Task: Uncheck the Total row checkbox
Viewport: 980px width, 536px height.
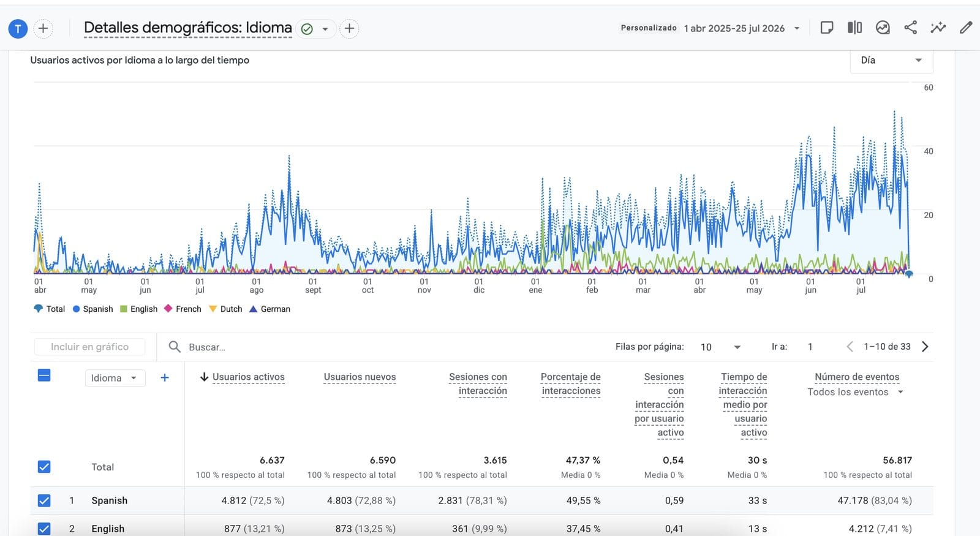Action: click(x=44, y=467)
